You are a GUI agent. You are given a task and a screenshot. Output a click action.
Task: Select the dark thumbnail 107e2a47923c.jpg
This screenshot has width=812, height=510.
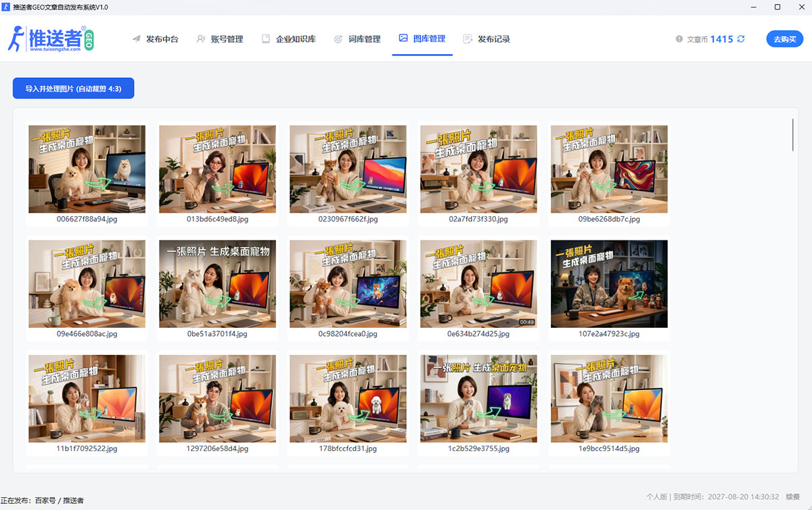609,284
